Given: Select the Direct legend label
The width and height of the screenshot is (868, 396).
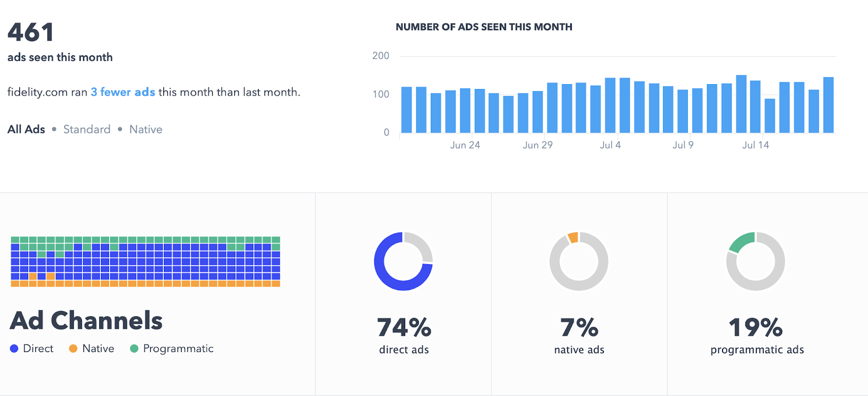Looking at the screenshot, I should [x=38, y=348].
